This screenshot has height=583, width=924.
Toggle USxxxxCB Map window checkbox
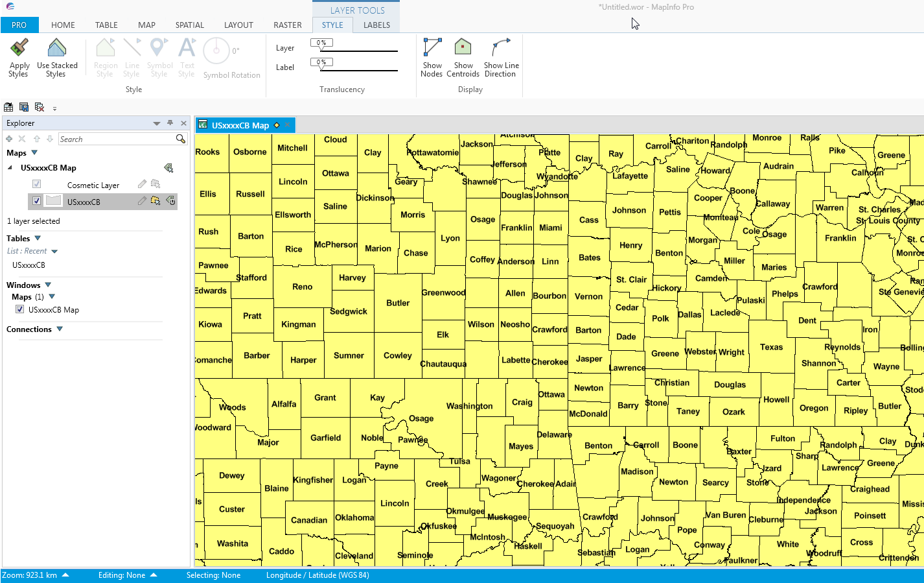[20, 309]
